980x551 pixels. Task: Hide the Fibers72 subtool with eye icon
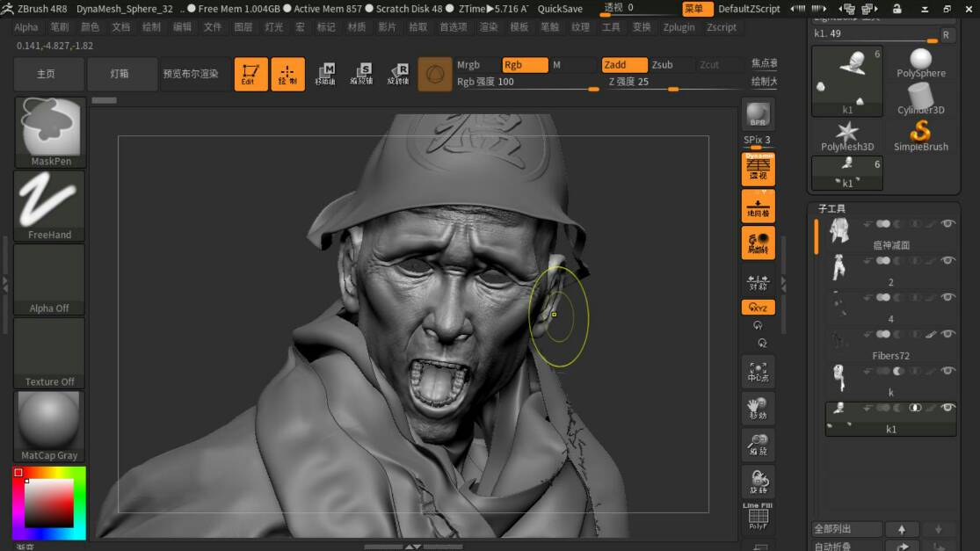[948, 334]
